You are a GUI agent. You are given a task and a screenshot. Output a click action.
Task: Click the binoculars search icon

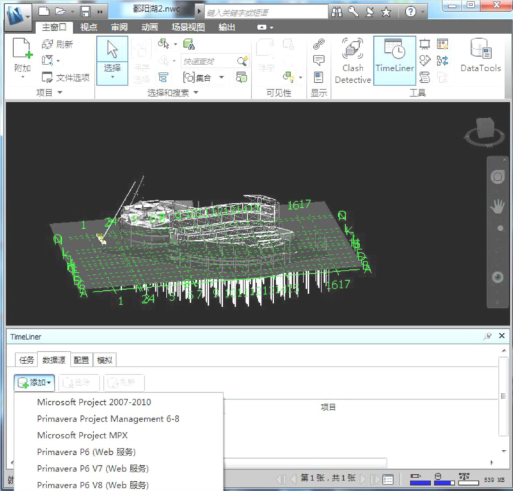[337, 12]
